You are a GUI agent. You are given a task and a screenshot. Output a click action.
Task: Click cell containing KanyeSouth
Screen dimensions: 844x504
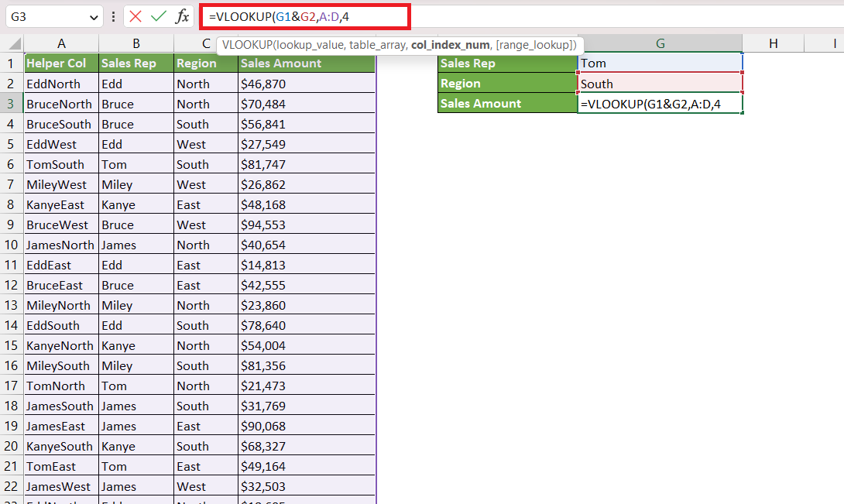click(x=61, y=447)
